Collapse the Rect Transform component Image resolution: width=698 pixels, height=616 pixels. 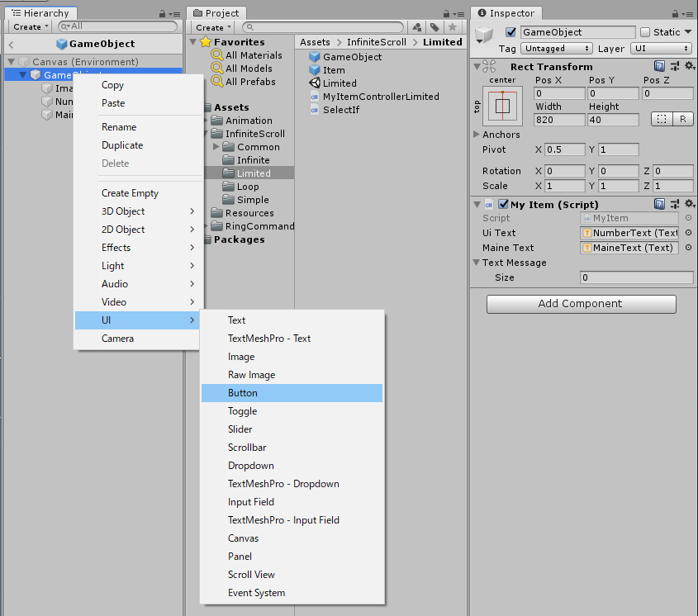point(477,67)
